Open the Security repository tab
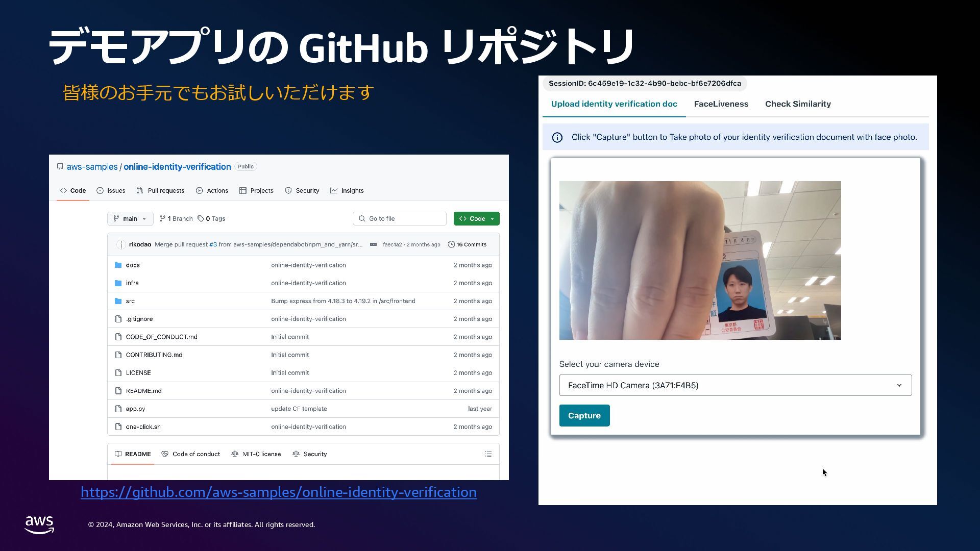The height and width of the screenshot is (551, 980). [302, 191]
